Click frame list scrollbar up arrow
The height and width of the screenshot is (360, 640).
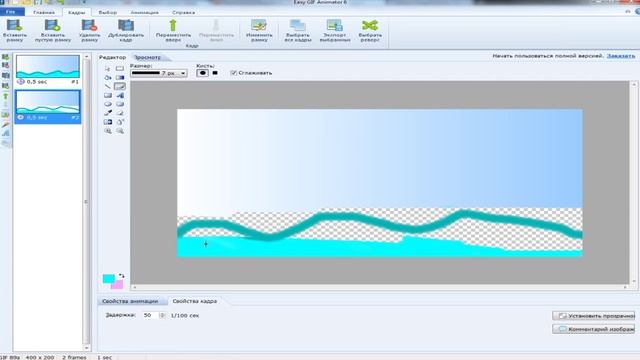pyautogui.click(x=87, y=57)
